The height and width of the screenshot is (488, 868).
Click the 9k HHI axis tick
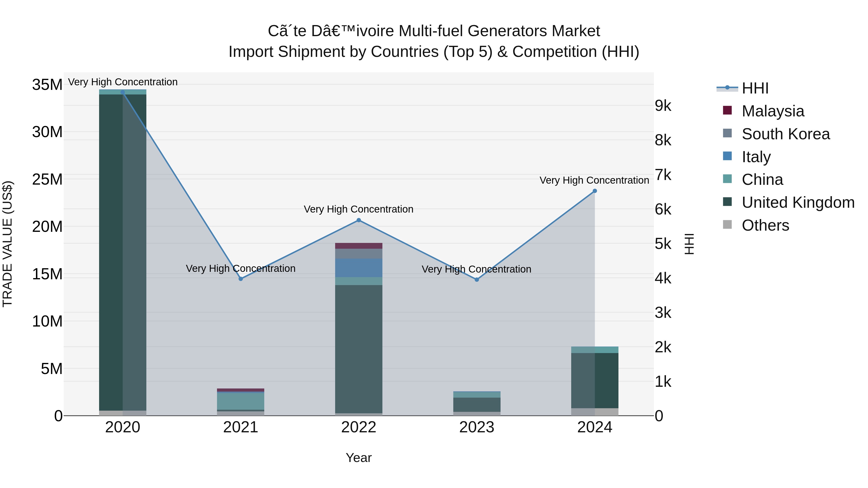(663, 106)
